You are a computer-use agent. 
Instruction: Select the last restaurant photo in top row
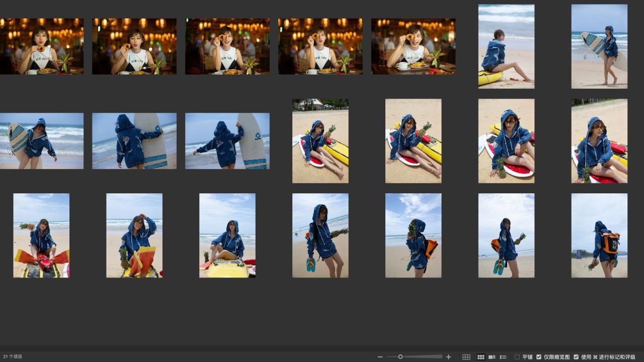pyautogui.click(x=413, y=46)
